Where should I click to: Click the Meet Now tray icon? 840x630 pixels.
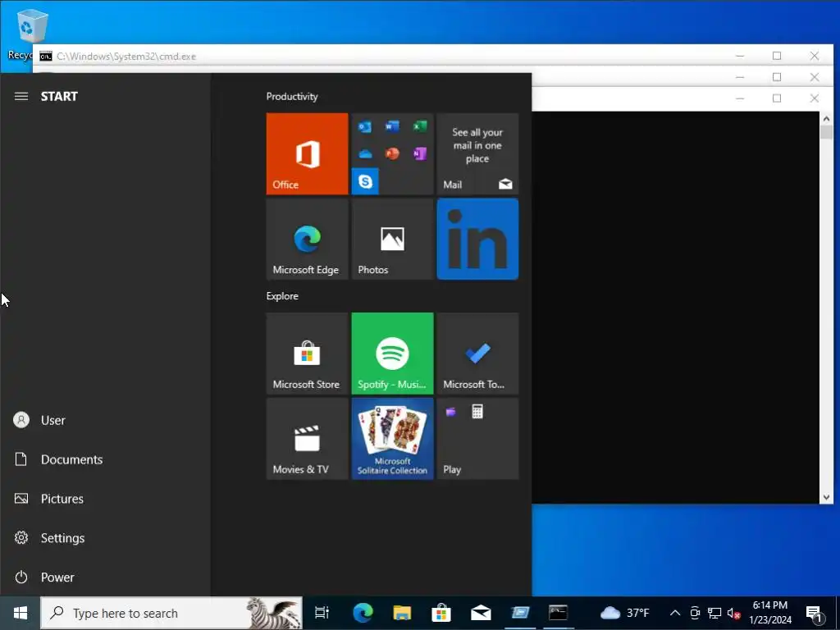pos(695,613)
